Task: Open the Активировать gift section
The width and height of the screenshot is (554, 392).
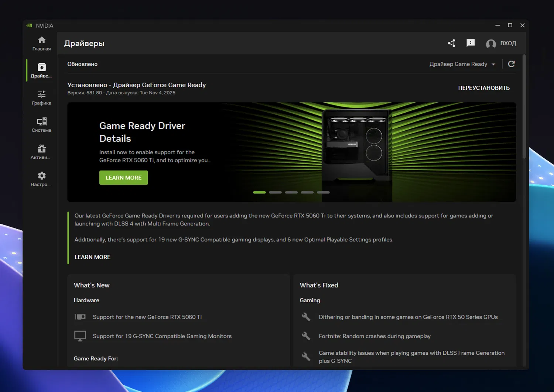Action: pyautogui.click(x=41, y=152)
